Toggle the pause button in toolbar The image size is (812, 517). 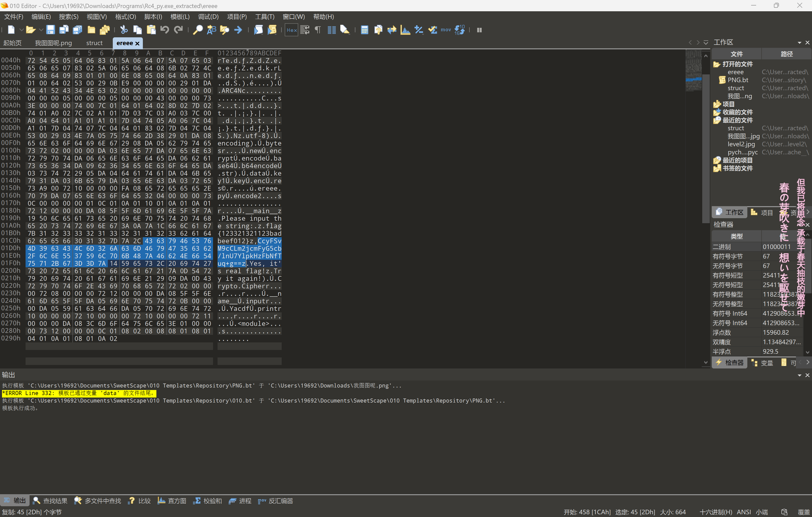[x=479, y=30]
